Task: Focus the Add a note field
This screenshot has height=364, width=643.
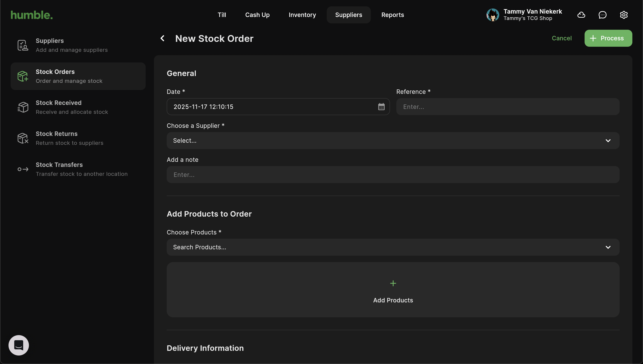Action: click(x=393, y=175)
